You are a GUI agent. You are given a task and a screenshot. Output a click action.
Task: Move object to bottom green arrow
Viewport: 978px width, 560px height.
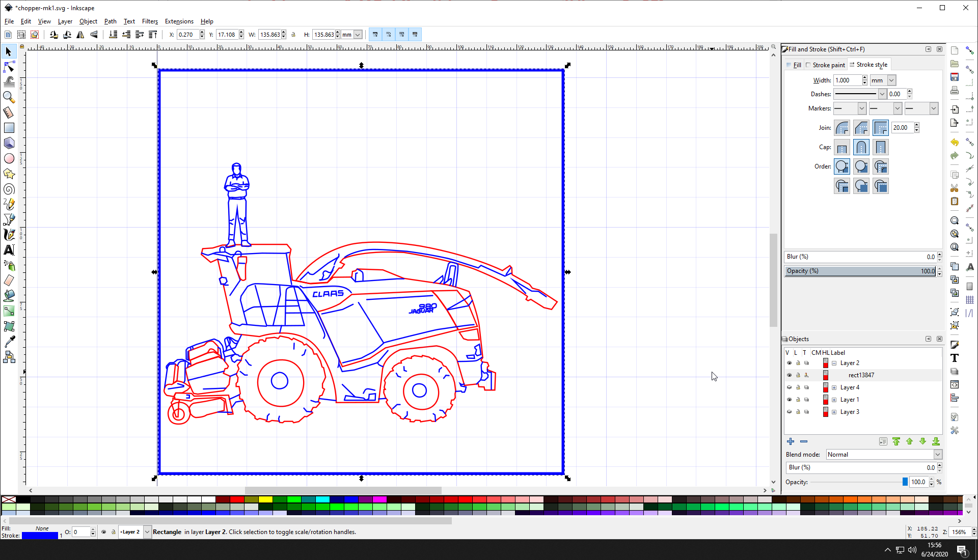[x=936, y=441]
